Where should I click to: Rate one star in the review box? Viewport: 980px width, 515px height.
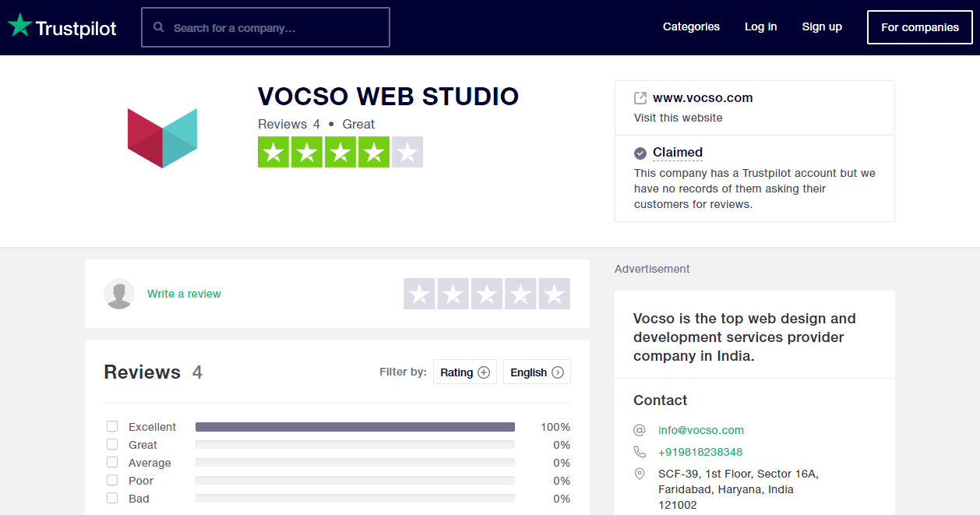point(419,294)
